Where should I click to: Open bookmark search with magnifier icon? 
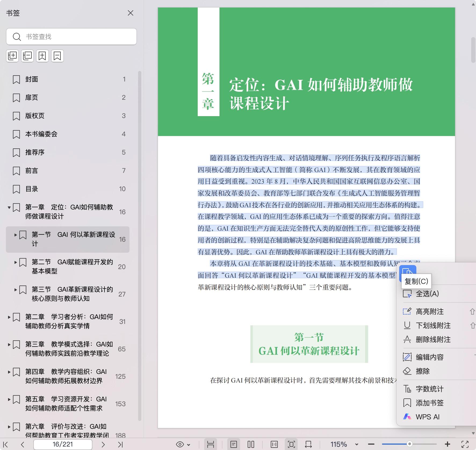pos(17,37)
